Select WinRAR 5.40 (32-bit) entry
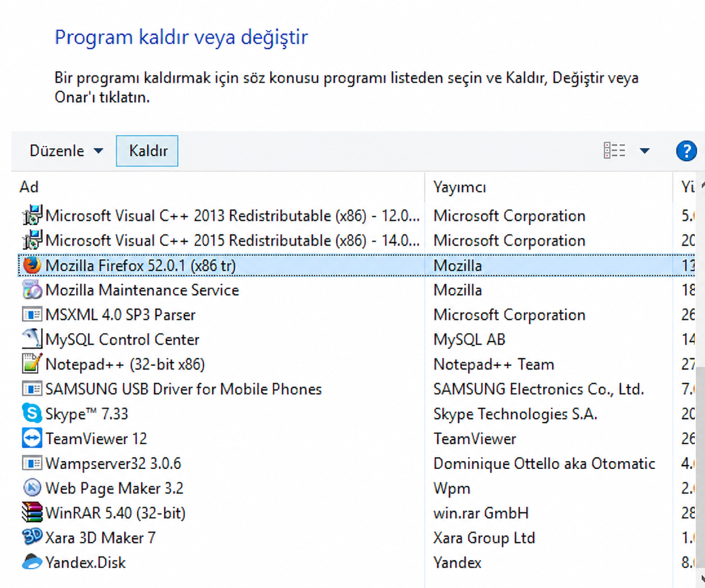This screenshot has height=588, width=705. point(356,513)
